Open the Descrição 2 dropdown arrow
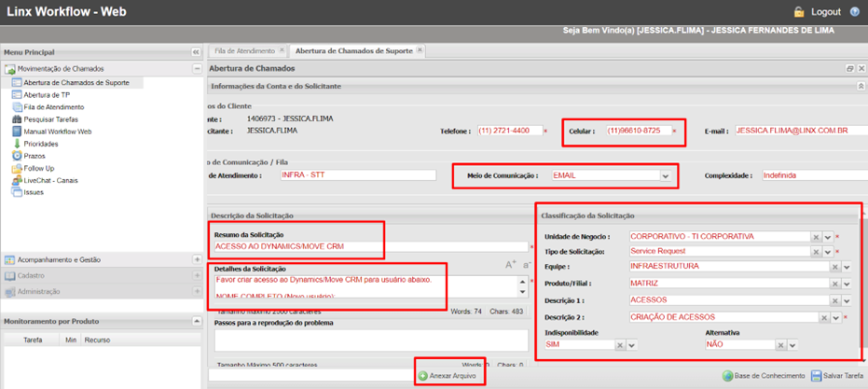Viewport: 868px width, 389px height. click(x=835, y=318)
